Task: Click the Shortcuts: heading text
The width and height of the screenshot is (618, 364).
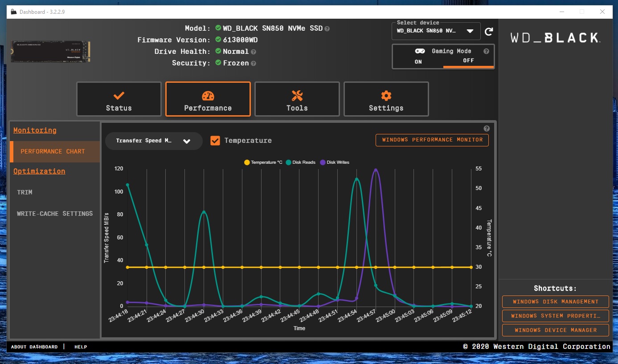Action: pos(555,288)
